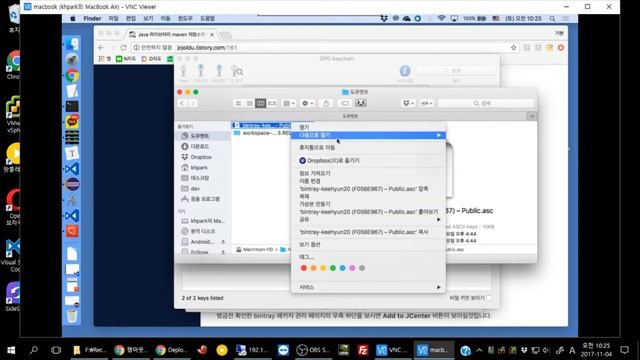
Task: Click the Finder edit tags toolbar icon
Action: (x=345, y=103)
